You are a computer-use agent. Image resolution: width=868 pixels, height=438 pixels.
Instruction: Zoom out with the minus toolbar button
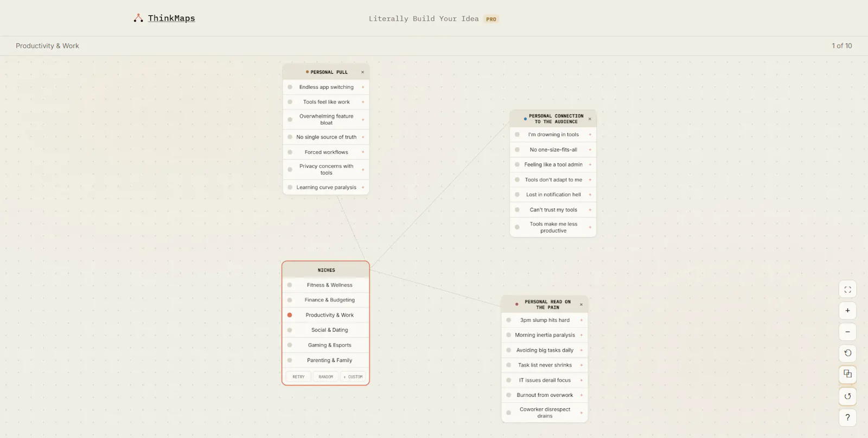coord(847,332)
